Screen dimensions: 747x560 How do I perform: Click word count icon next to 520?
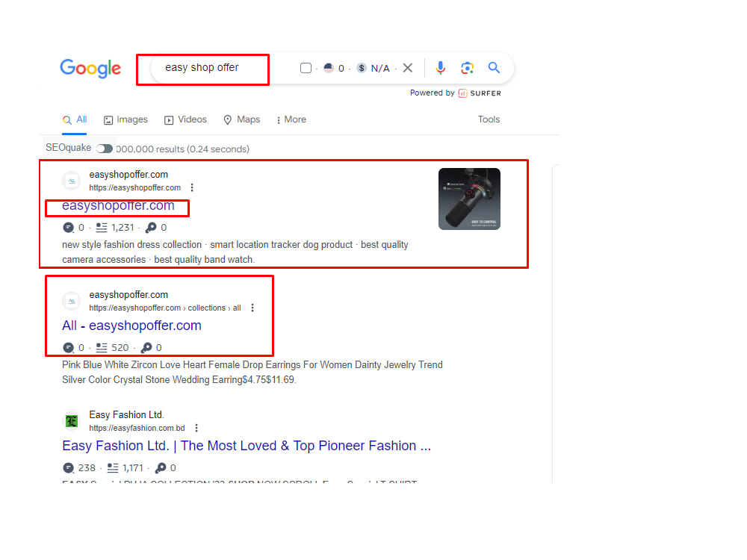pos(102,348)
